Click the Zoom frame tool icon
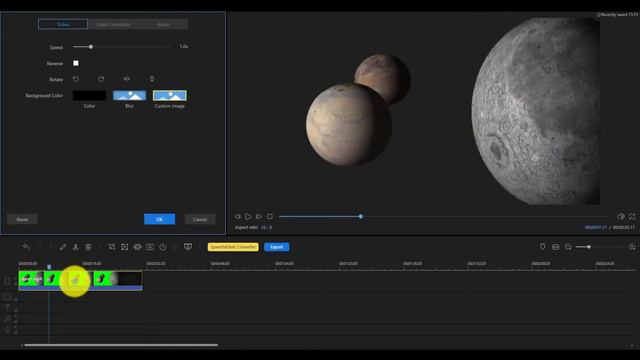640x360 pixels. (x=124, y=247)
